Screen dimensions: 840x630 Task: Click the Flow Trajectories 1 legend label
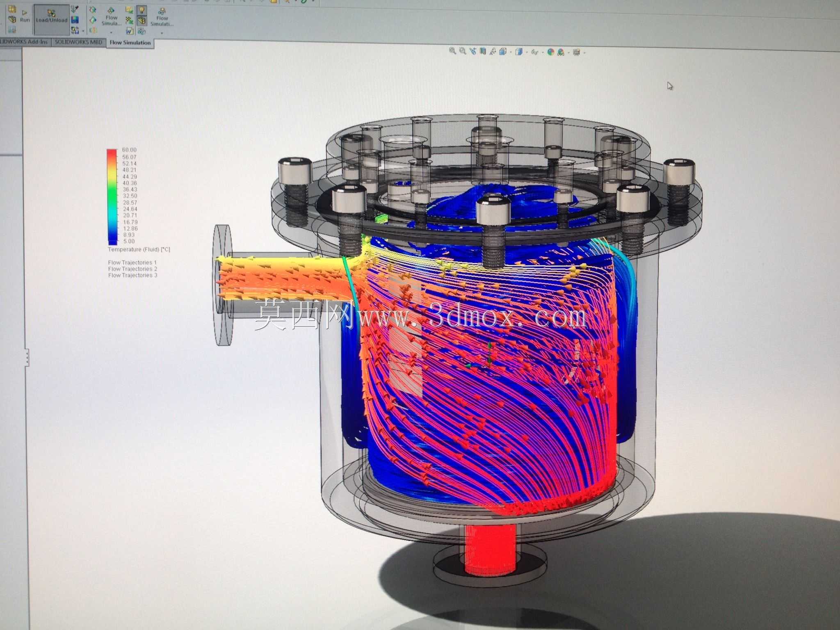132,262
